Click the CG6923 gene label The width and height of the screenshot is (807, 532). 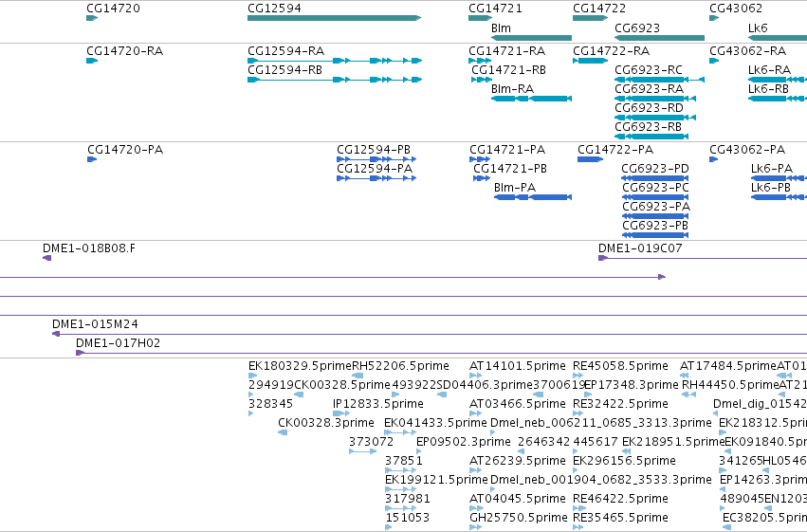[x=637, y=28]
